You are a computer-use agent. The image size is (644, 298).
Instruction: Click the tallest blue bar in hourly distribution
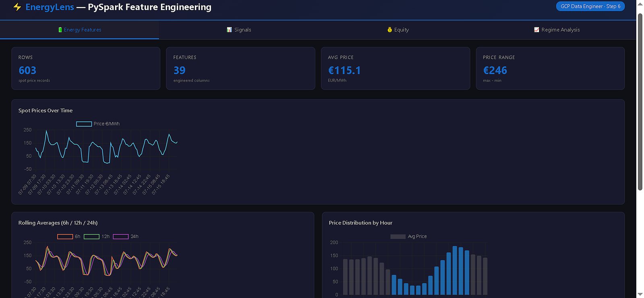[x=455, y=270]
